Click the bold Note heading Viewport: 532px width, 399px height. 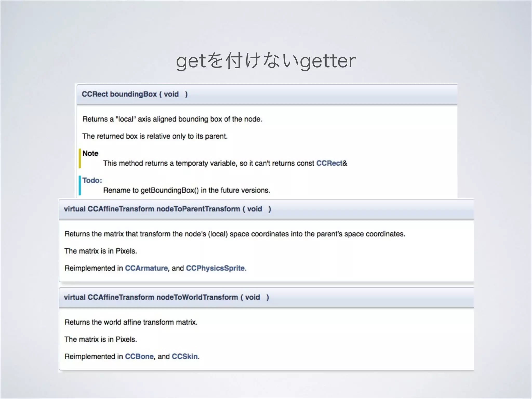[90, 153]
